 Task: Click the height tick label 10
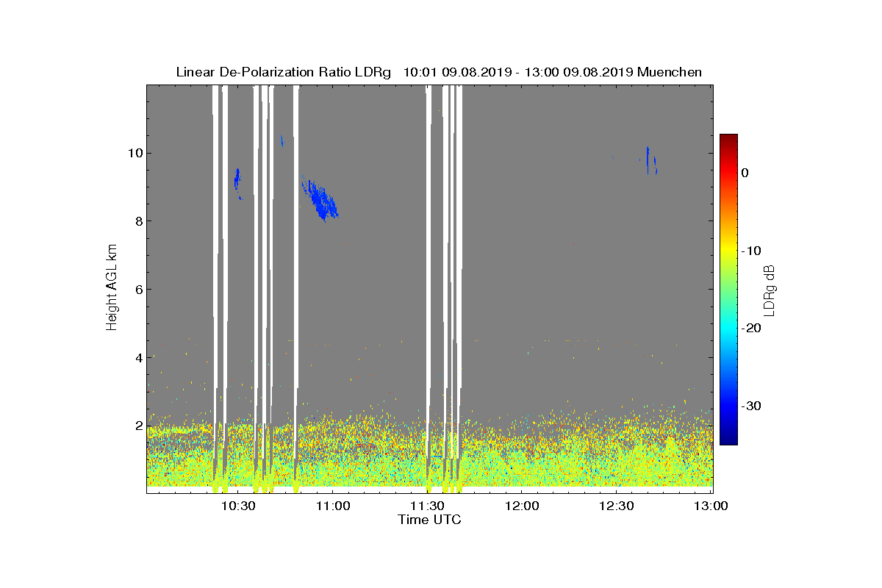[x=134, y=153]
